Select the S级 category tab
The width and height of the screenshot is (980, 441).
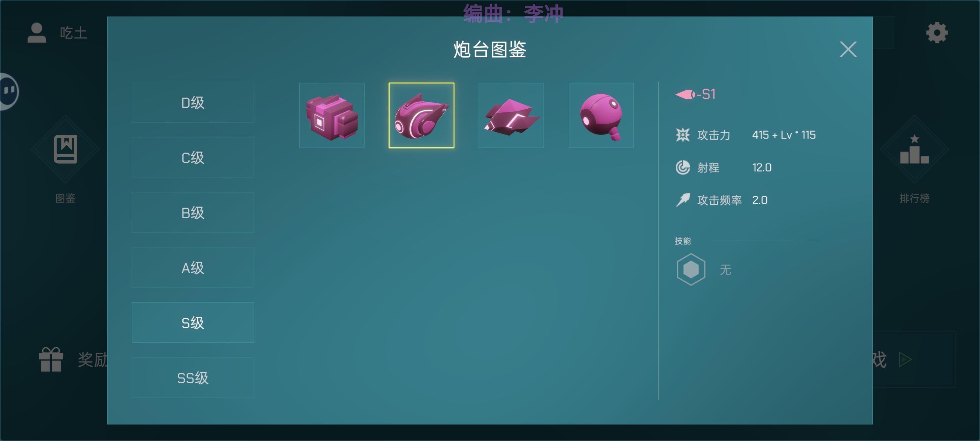[192, 323]
